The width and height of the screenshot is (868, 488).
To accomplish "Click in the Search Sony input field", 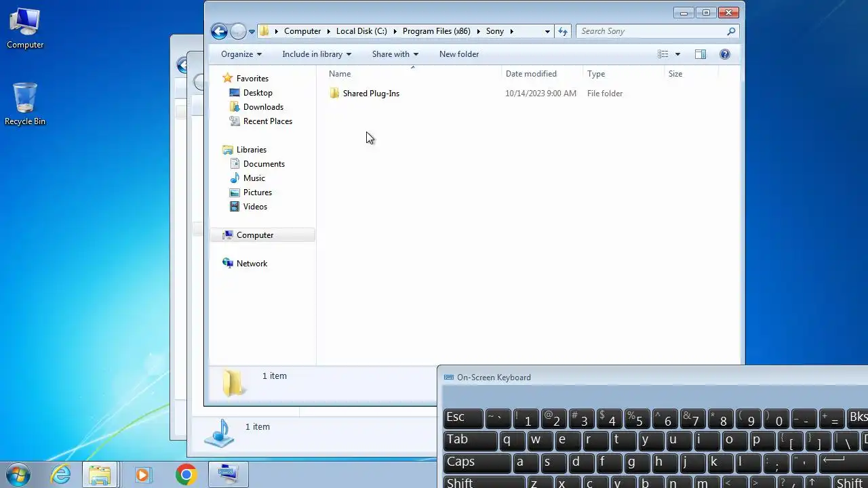I will click(651, 31).
